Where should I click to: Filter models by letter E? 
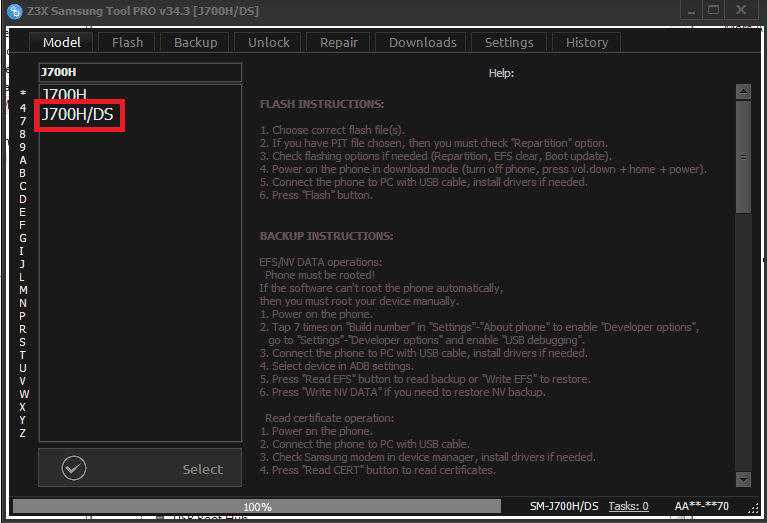[23, 212]
